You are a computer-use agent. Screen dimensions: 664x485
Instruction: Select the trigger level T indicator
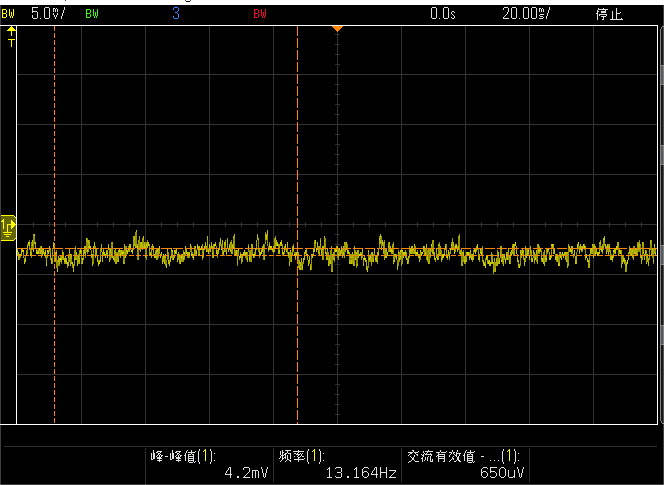pyautogui.click(x=11, y=37)
